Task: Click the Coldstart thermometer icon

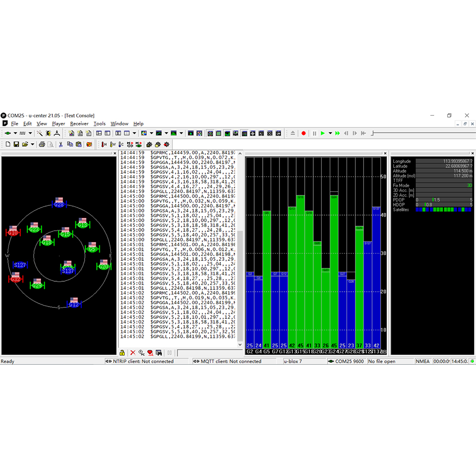Action: (x=121, y=144)
